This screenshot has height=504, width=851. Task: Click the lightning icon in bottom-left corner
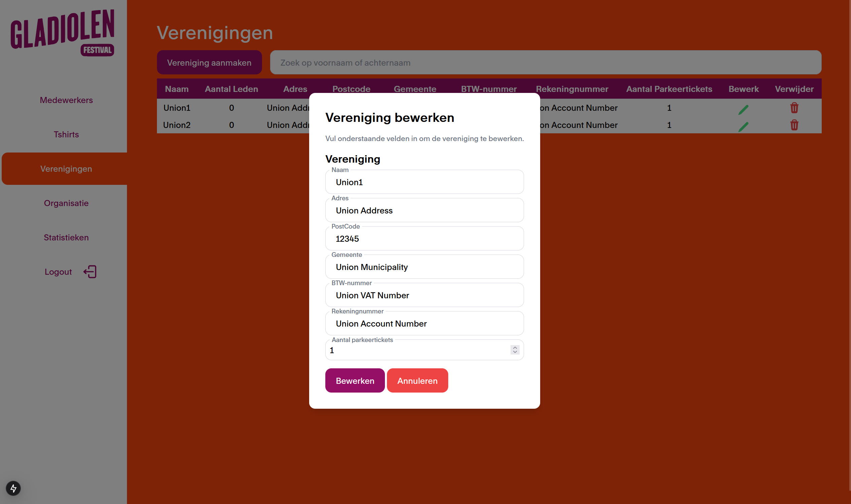[x=13, y=489]
